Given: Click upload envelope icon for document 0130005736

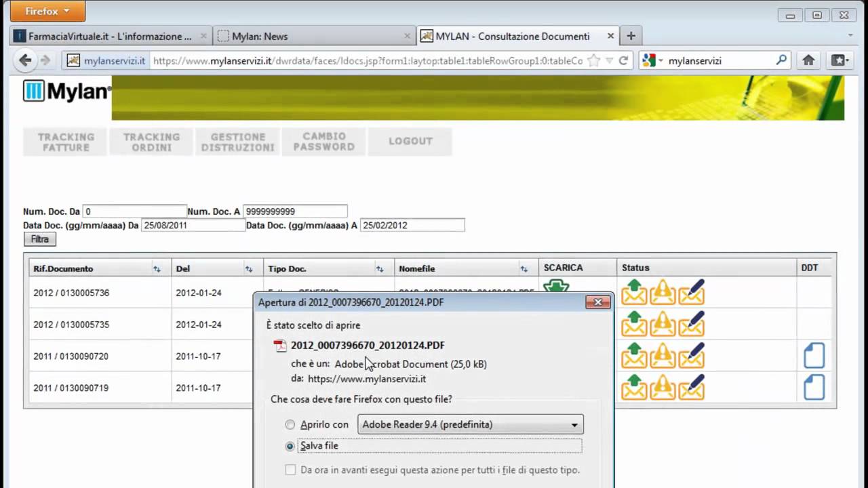Looking at the screenshot, I should (x=634, y=292).
